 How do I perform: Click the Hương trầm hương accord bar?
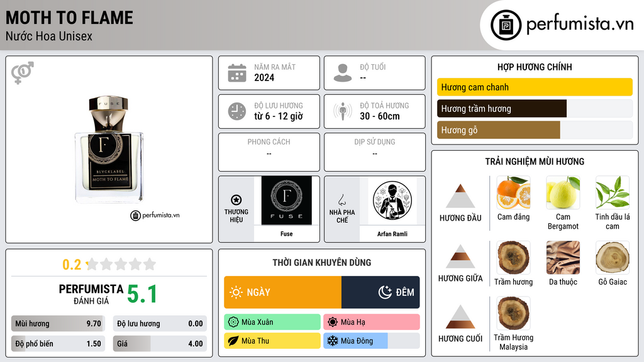535,108
